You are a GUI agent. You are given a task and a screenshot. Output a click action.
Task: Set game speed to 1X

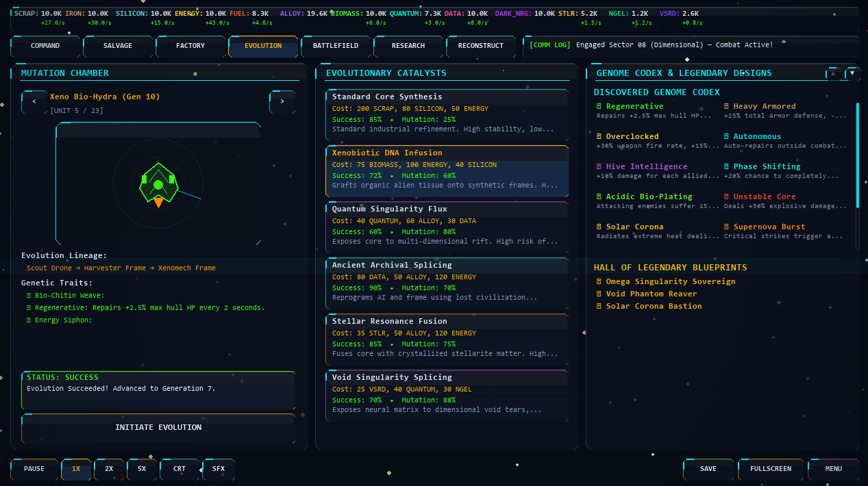pyautogui.click(x=76, y=470)
